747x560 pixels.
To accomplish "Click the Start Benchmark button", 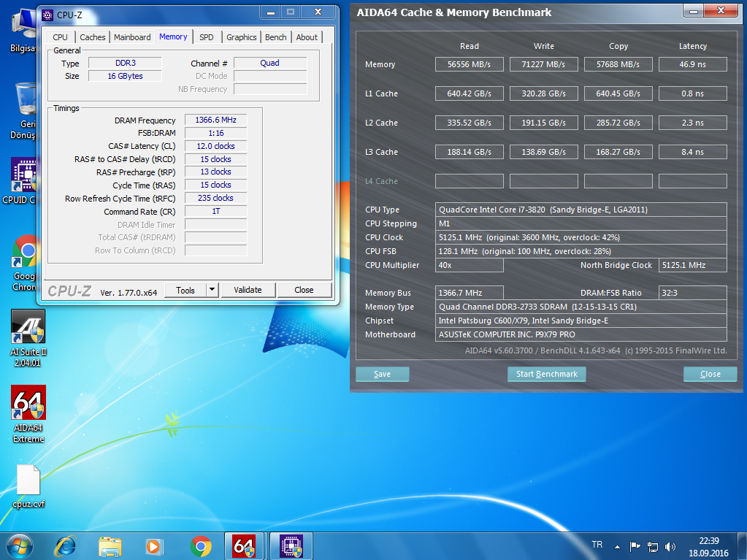I will 546,375.
